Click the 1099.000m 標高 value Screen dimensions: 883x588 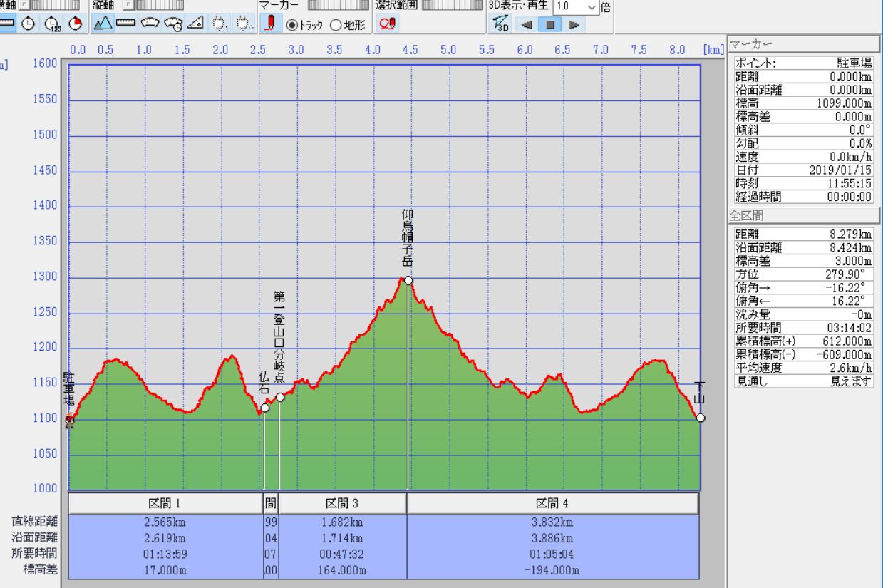(845, 103)
